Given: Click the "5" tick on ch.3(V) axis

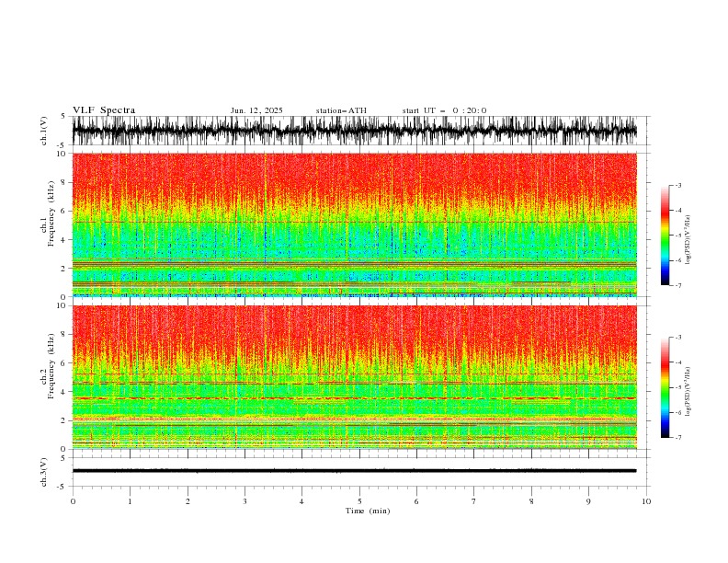Looking at the screenshot, I should [63, 457].
